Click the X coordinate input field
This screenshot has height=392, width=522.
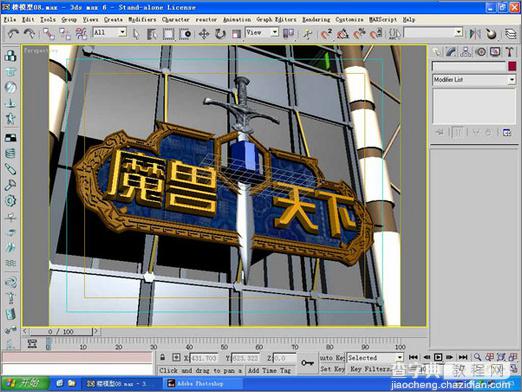tap(203, 358)
